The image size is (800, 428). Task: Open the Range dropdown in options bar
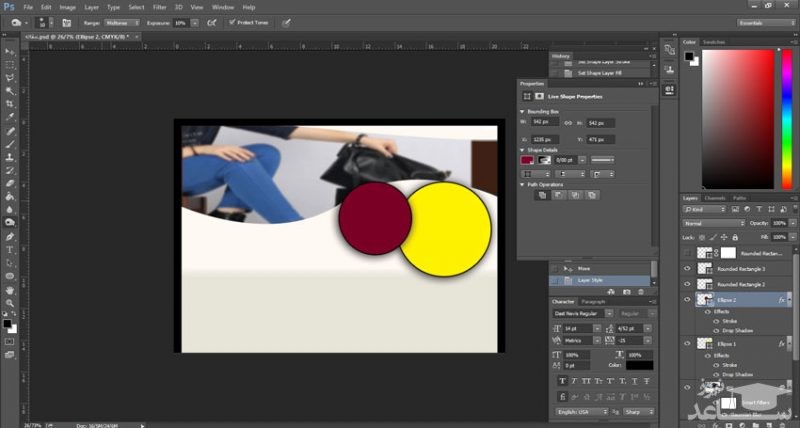pyautogui.click(x=122, y=21)
